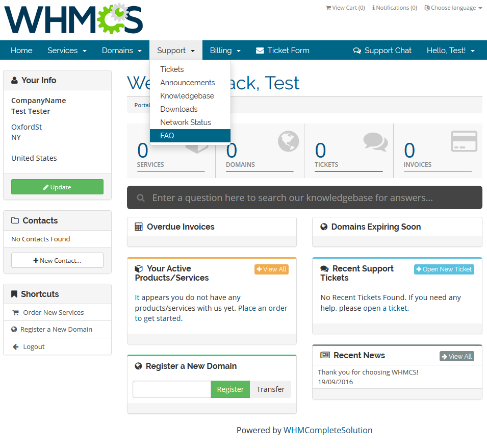Select Knowledgebase from the Support menu
The height and width of the screenshot is (448, 487).
(190, 96)
